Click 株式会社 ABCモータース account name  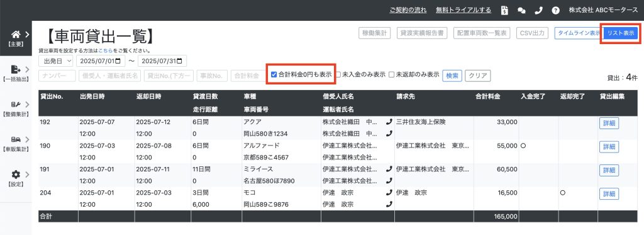[603, 10]
